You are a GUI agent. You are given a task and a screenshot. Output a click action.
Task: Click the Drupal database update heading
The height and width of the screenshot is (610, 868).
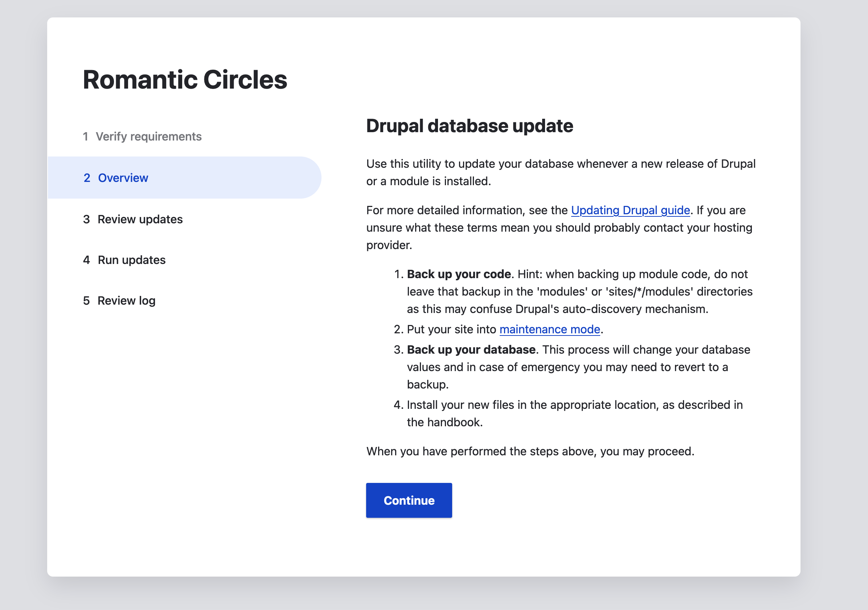click(x=470, y=126)
